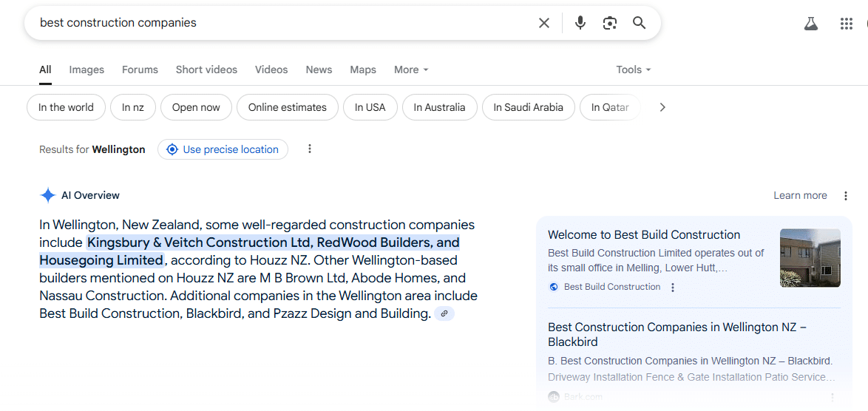Clear the search box with the X icon

(544, 23)
